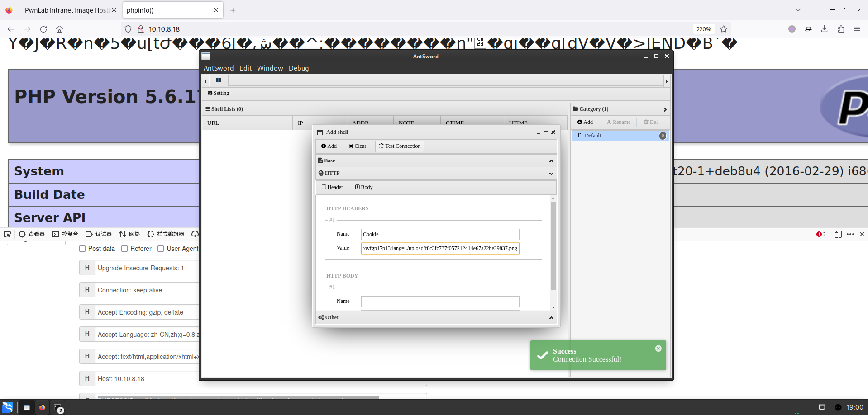Viewport: 868px width, 415px height.
Task: Open the Window menu in AntSword
Action: tap(270, 68)
